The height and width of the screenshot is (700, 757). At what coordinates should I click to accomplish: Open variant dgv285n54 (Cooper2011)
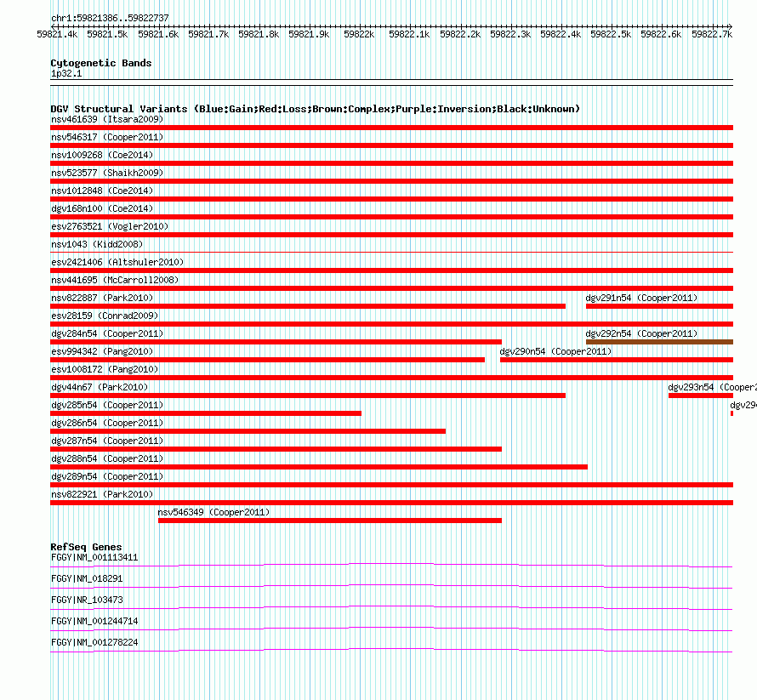coord(107,405)
